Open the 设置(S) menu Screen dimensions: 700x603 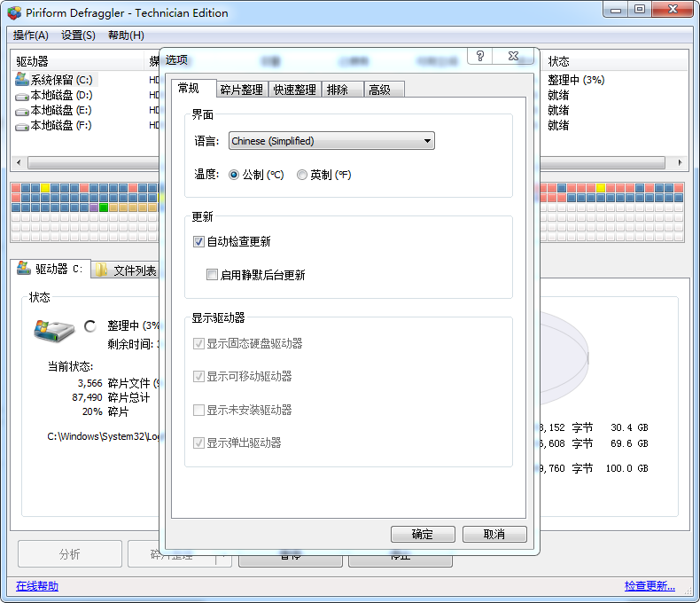pos(78,35)
